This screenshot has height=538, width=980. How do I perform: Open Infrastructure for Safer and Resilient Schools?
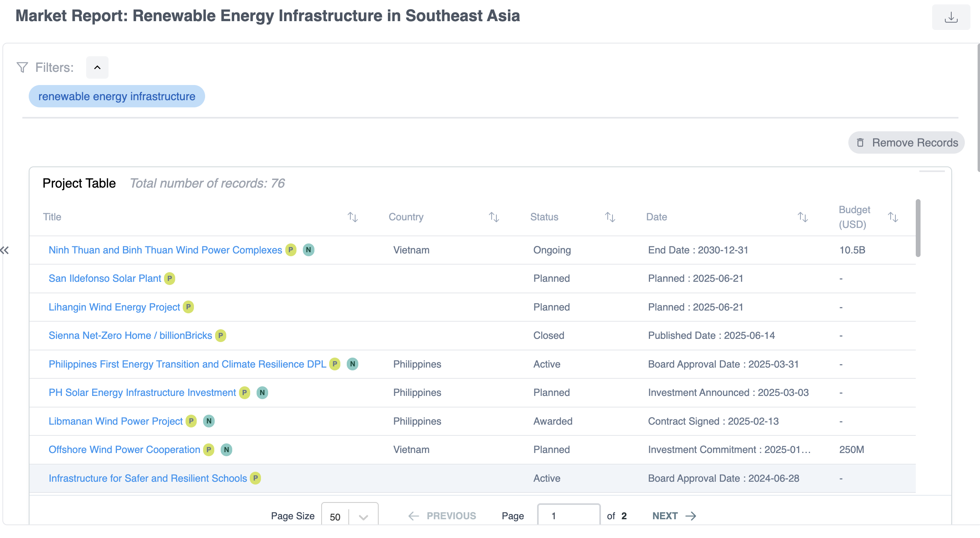click(148, 478)
